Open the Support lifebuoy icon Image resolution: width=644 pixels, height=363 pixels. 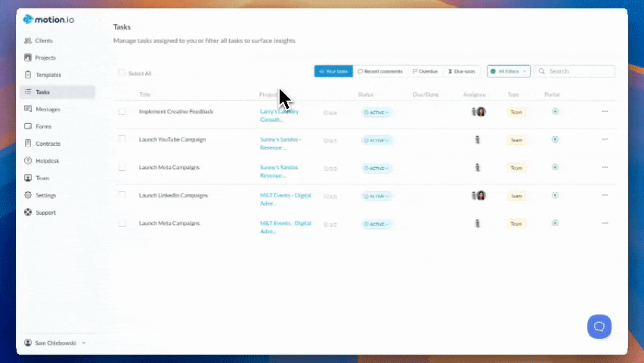28,212
